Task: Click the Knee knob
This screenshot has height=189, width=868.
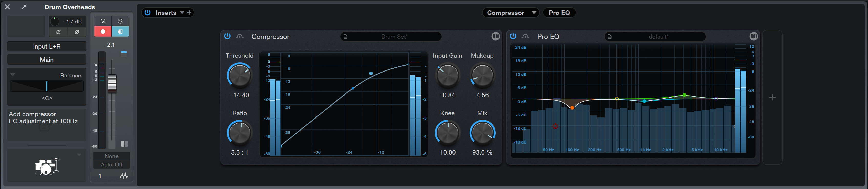Action: tap(448, 133)
